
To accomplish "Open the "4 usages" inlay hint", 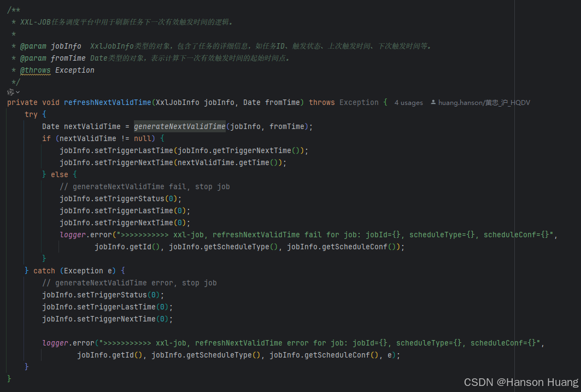I will point(408,103).
